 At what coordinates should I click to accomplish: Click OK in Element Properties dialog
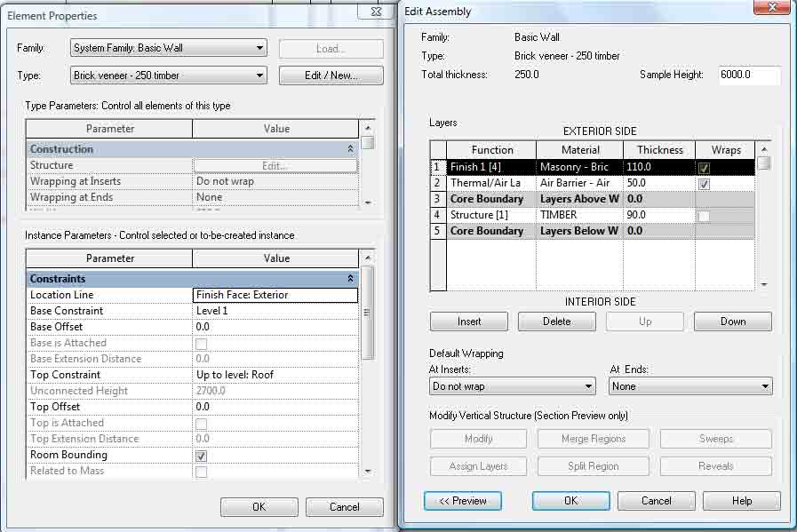[x=259, y=507]
